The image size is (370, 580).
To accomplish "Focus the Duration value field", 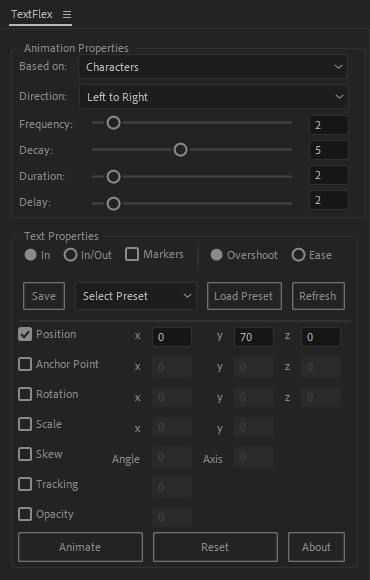I will (x=329, y=175).
